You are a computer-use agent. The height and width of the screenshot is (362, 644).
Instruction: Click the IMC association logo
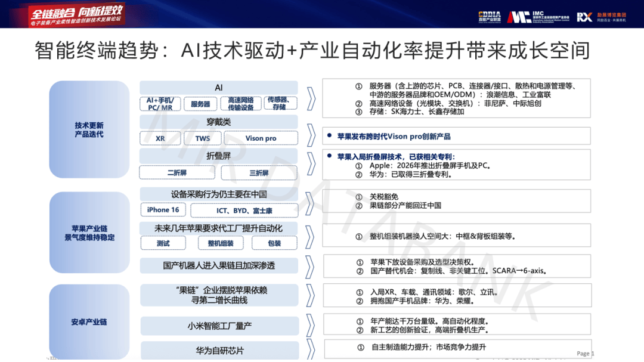coord(538,17)
